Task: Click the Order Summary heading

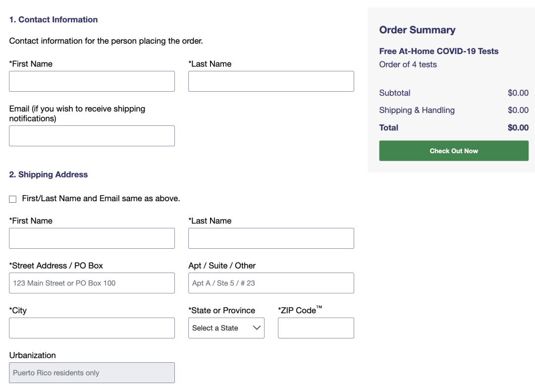Action: (x=417, y=30)
